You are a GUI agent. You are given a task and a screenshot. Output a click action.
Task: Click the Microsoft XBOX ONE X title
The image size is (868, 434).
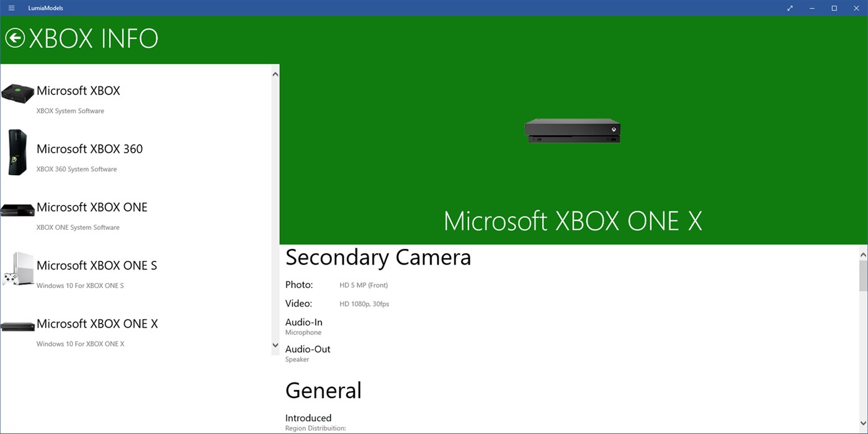573,221
